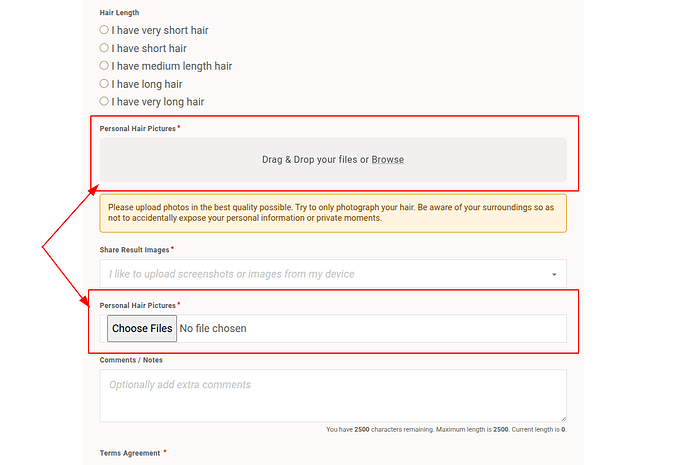The width and height of the screenshot is (690, 465).
Task: Click the yellow photo quality notice box
Action: coord(333,213)
